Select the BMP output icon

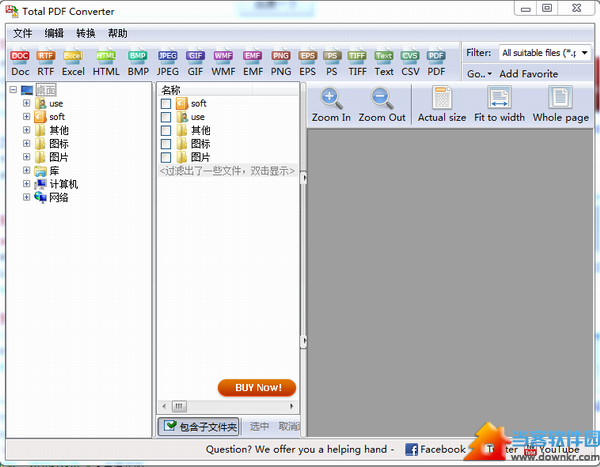pos(138,64)
